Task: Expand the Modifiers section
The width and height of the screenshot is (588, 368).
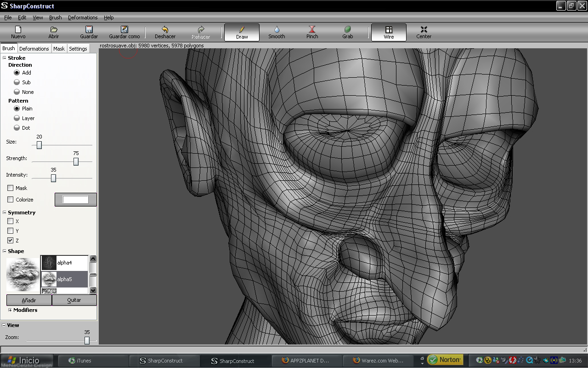Action: click(10, 310)
